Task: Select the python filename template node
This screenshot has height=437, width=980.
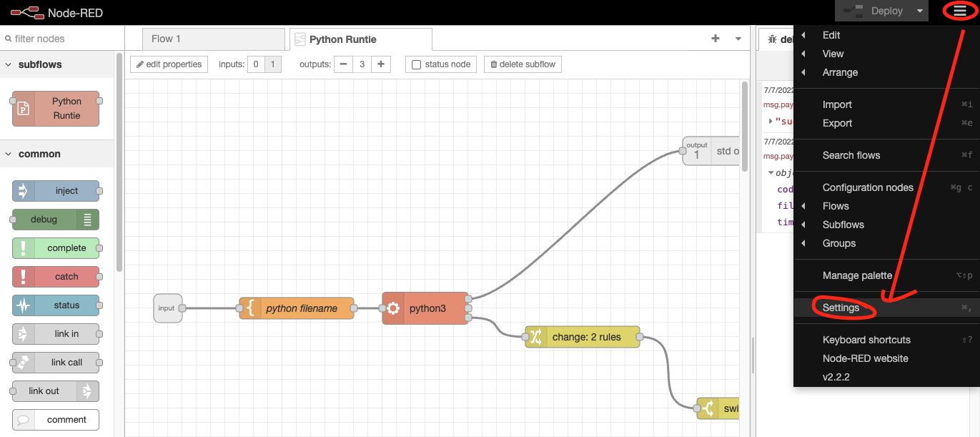Action: point(297,308)
